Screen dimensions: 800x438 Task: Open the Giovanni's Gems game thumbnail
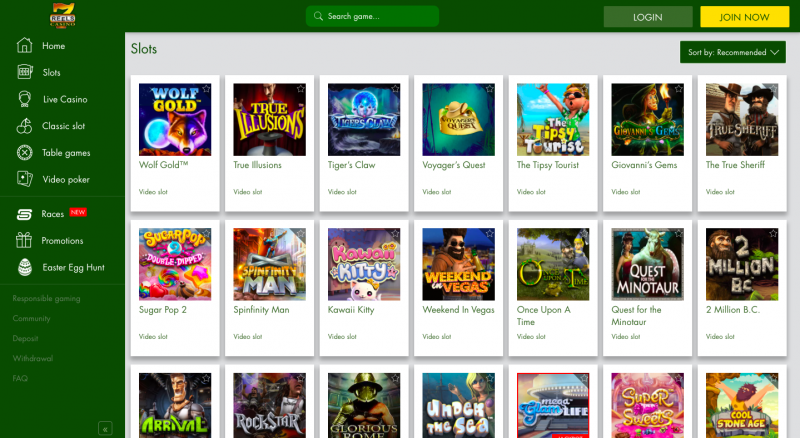coord(647,119)
